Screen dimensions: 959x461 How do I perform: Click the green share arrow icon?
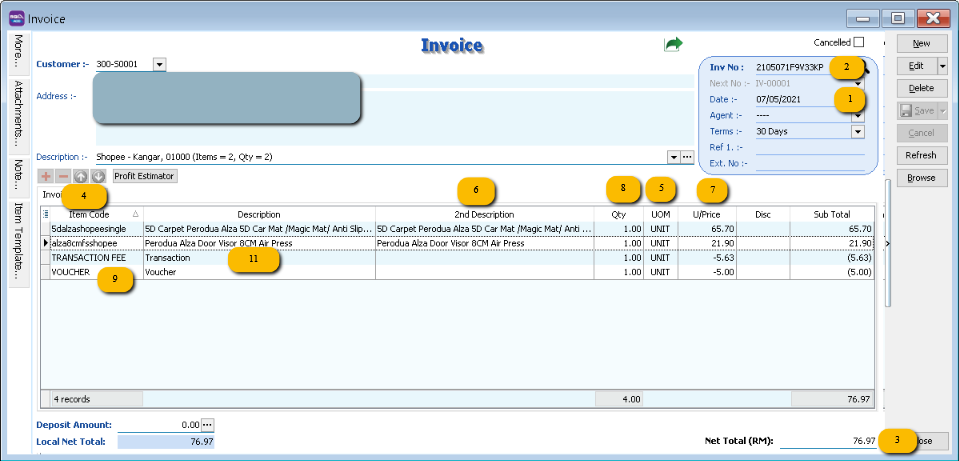[x=673, y=44]
